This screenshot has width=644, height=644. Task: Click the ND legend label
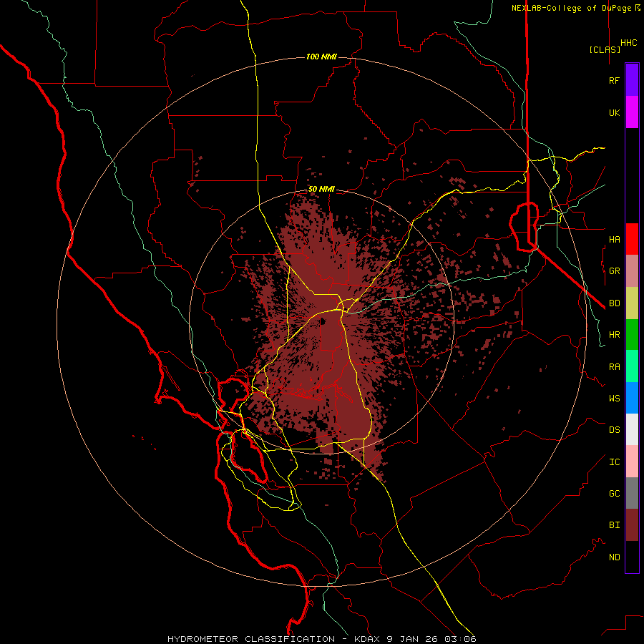click(614, 557)
